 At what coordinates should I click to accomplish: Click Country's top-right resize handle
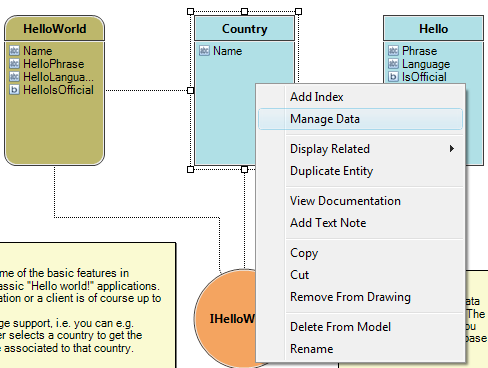(x=298, y=12)
